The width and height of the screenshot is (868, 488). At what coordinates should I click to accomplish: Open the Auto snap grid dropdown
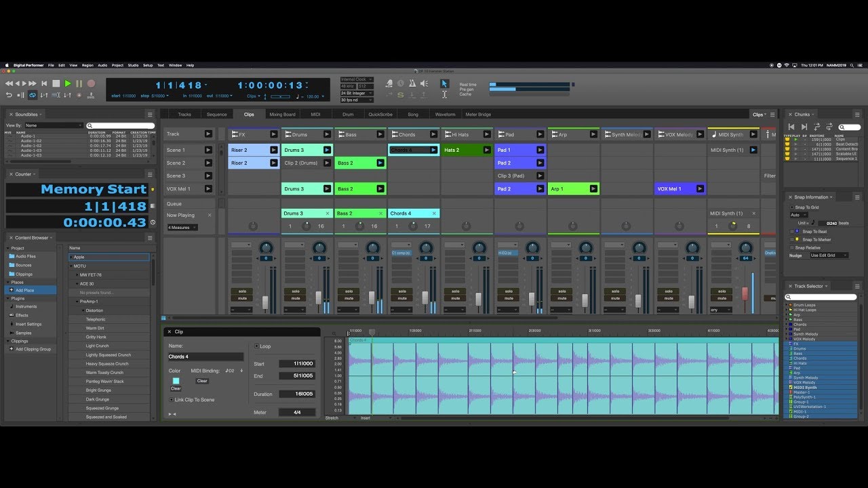[799, 215]
